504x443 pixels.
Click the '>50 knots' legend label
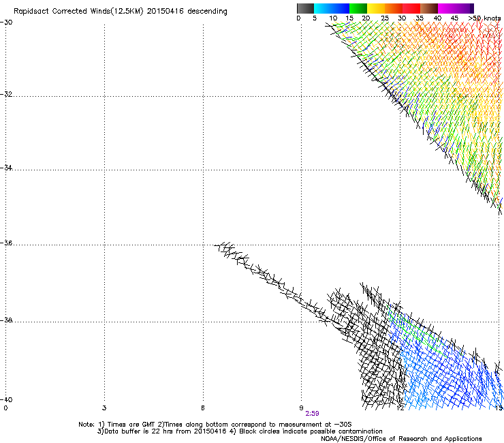coord(484,18)
